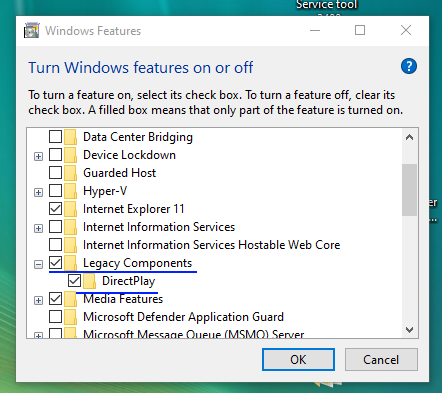Click the Device Lockdown folder icon
The height and width of the screenshot is (393, 442).
[70, 155]
